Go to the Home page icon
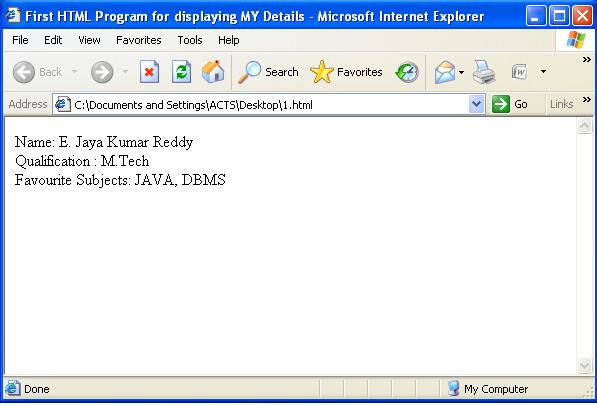597x405 pixels. click(x=213, y=71)
